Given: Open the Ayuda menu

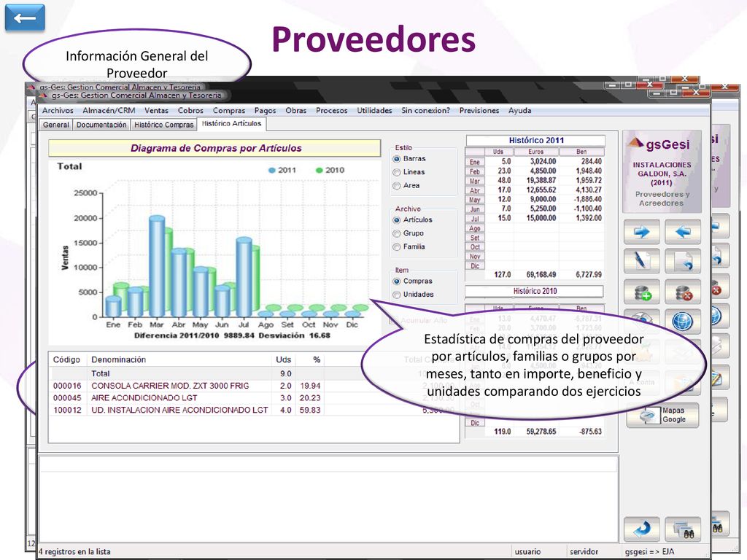Looking at the screenshot, I should pyautogui.click(x=519, y=111).
